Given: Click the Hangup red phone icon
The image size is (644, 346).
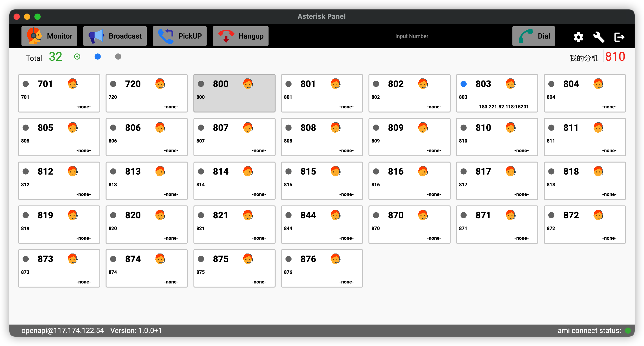Looking at the screenshot, I should [x=226, y=36].
